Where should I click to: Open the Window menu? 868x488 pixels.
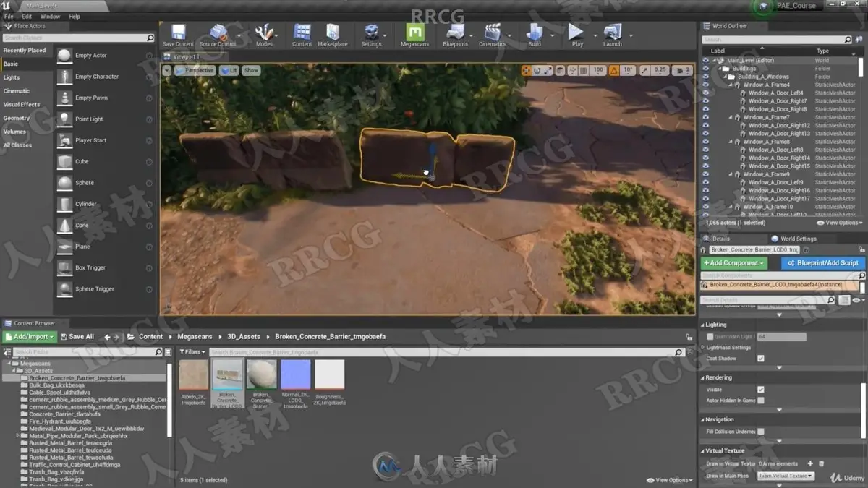tap(50, 16)
